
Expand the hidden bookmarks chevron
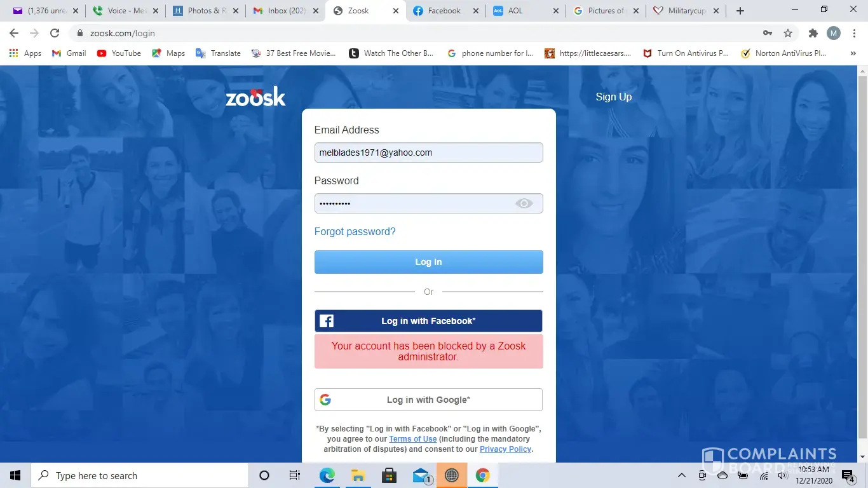point(853,53)
